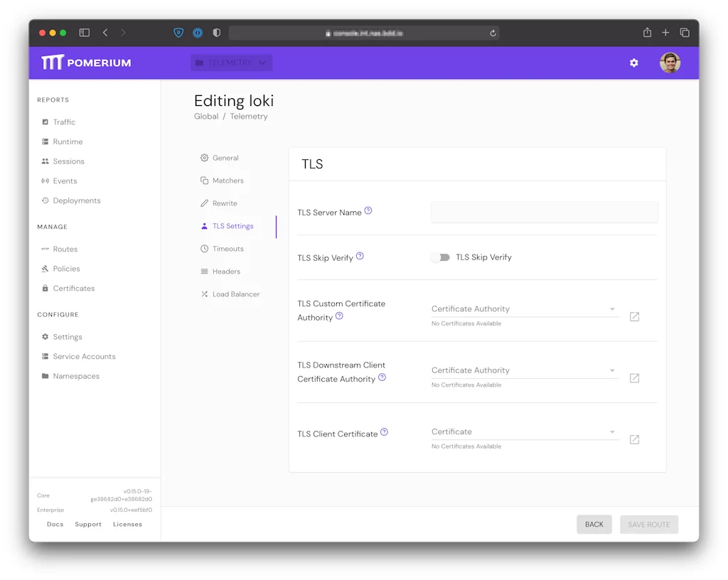Open TLS Downstream Client Certificate Authority dropdown
The image size is (728, 580).
(x=524, y=370)
